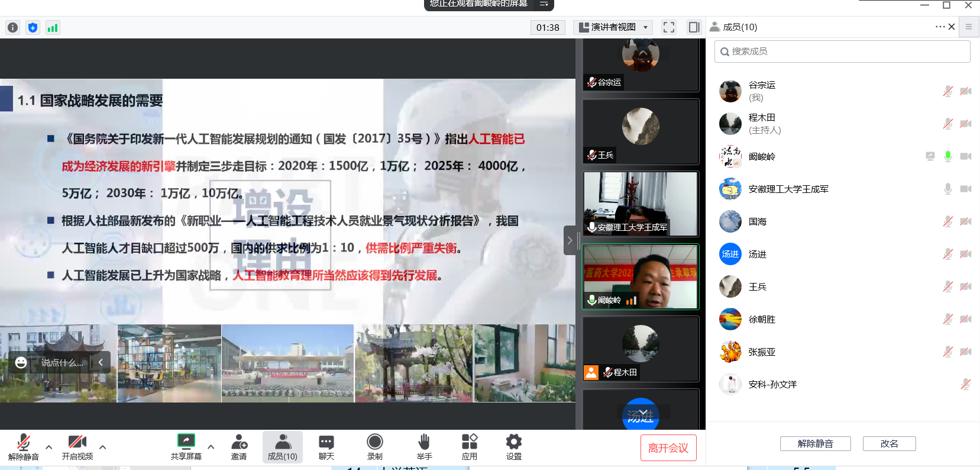Click the blue security shield icon

(33, 27)
